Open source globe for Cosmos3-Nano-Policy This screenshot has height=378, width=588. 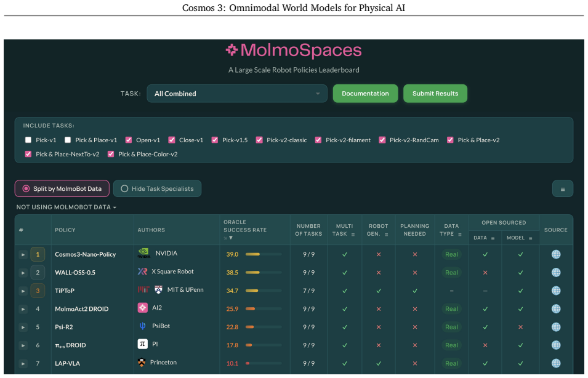pos(556,254)
